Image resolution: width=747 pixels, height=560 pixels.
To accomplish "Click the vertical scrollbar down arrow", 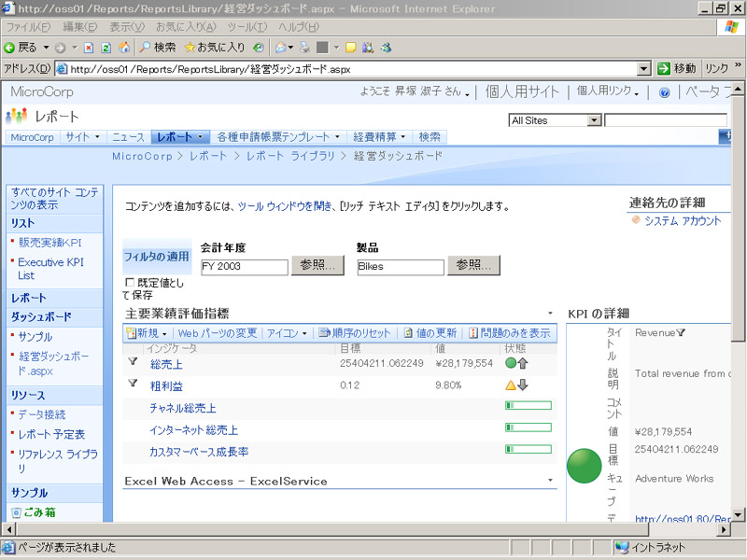I will point(738,515).
